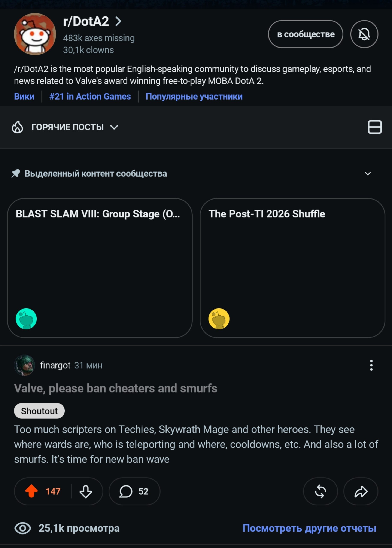This screenshot has height=548, width=392.
Task: Expand r/DotA2 details via chevron
Action: 118,21
